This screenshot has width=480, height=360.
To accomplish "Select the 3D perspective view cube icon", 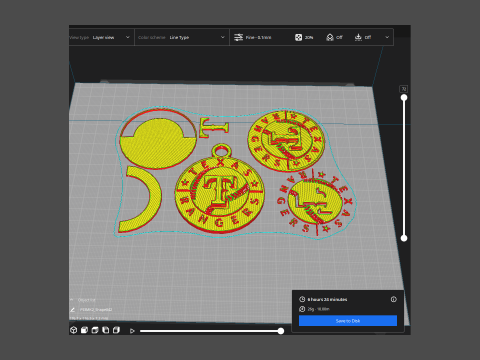I will [74, 330].
